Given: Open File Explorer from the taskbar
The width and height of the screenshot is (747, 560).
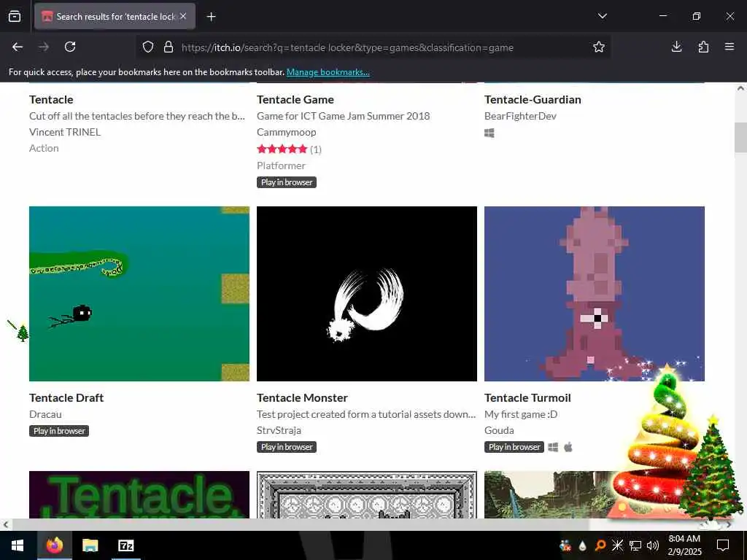Looking at the screenshot, I should click(x=90, y=545).
